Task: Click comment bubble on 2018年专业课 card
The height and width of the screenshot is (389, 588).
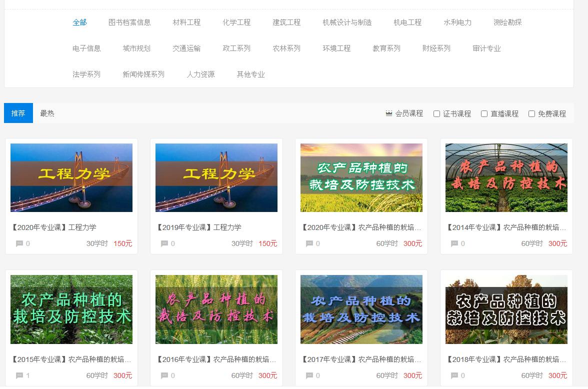Action: pyautogui.click(x=454, y=375)
